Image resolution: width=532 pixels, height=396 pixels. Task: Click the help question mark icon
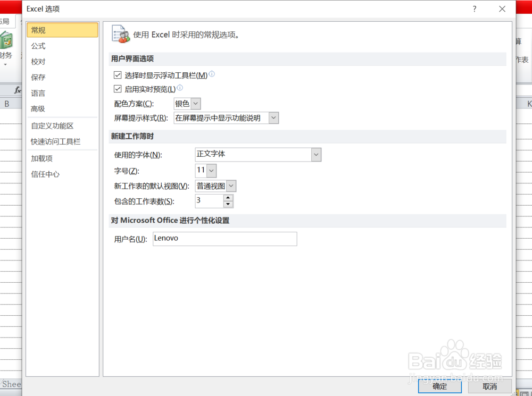(x=474, y=9)
